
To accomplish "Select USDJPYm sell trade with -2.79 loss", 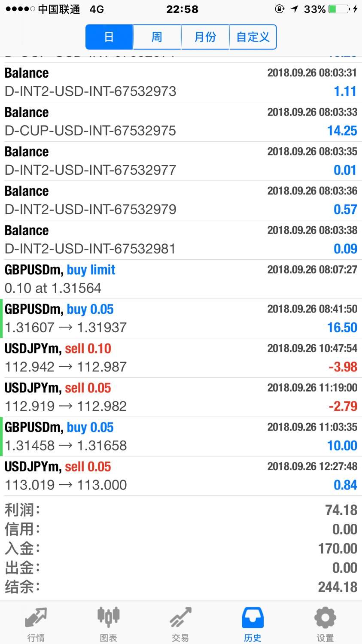I will (x=181, y=397).
